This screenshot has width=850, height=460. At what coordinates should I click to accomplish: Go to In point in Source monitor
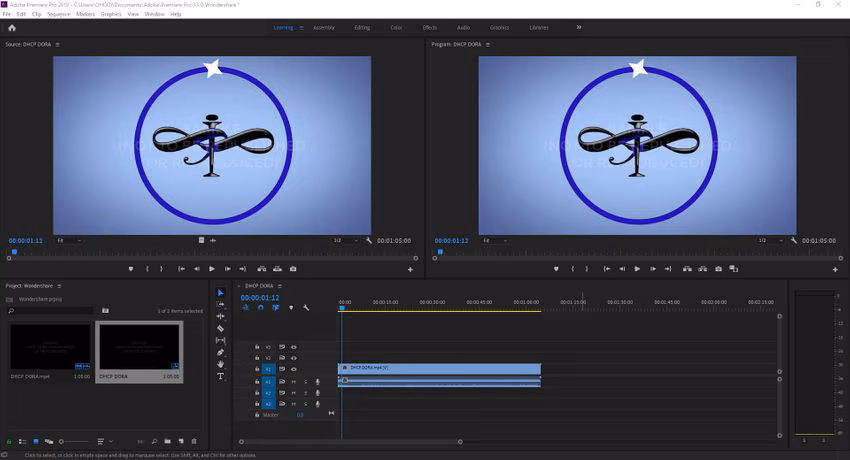[x=181, y=269]
